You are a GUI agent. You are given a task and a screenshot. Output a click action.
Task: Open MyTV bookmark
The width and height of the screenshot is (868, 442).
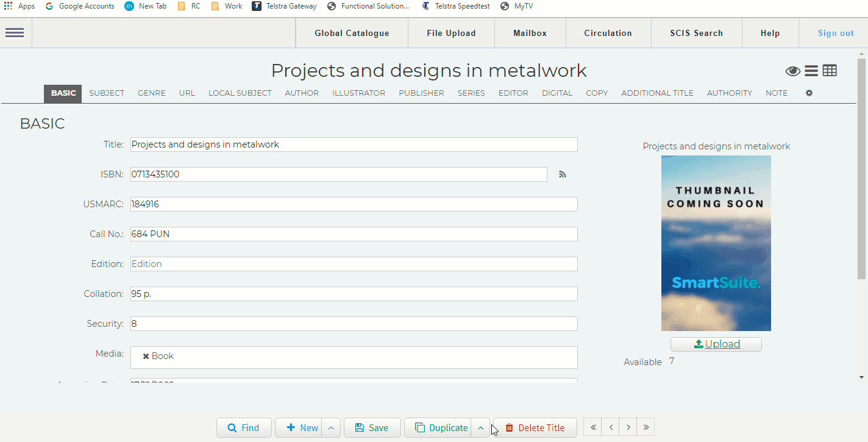(517, 6)
